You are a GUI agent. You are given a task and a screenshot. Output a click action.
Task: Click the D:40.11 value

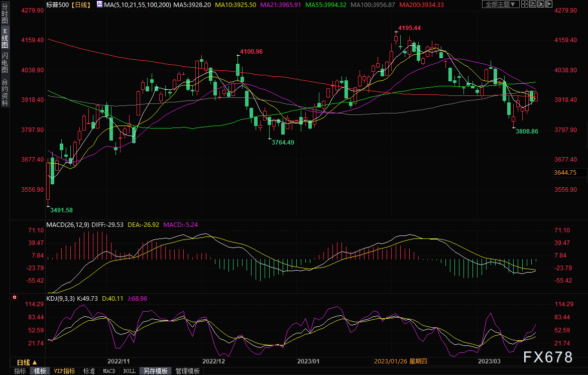point(112,299)
